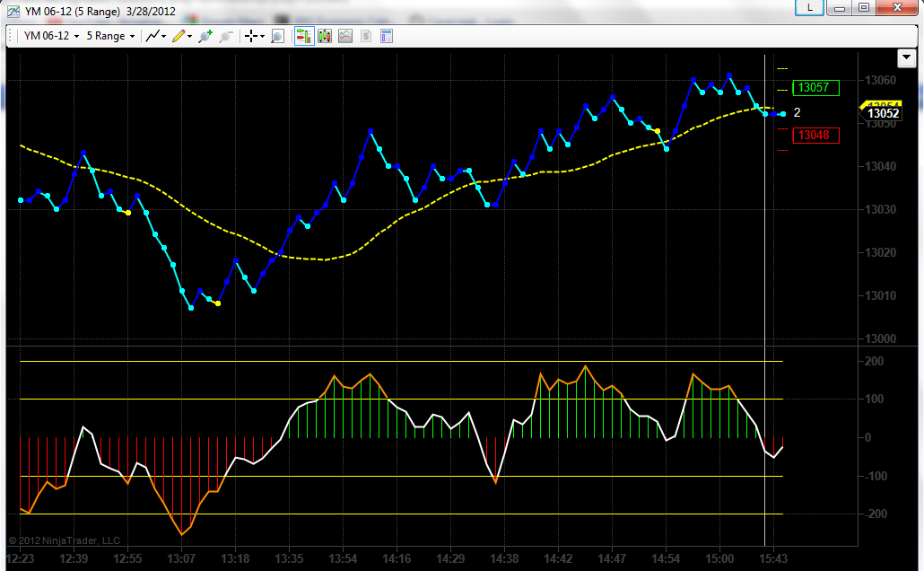This screenshot has height=571, width=924.
Task: Click the position quantity 2 label
Action: pyautogui.click(x=797, y=112)
